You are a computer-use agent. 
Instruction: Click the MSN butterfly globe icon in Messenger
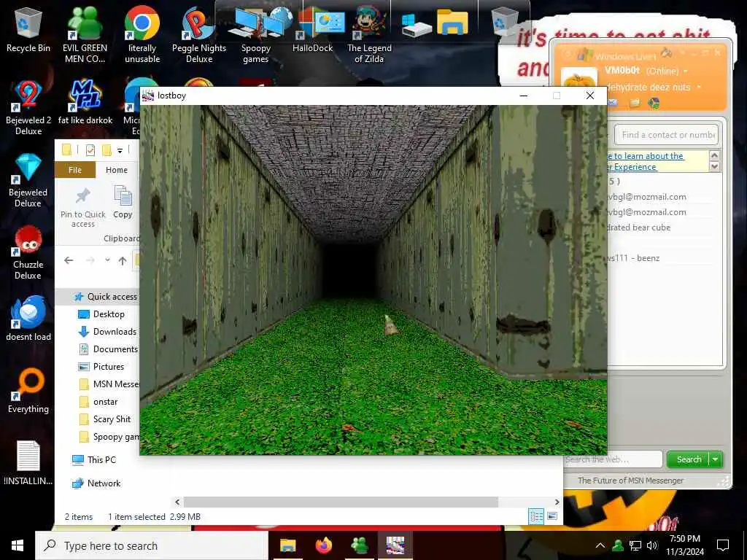click(654, 103)
